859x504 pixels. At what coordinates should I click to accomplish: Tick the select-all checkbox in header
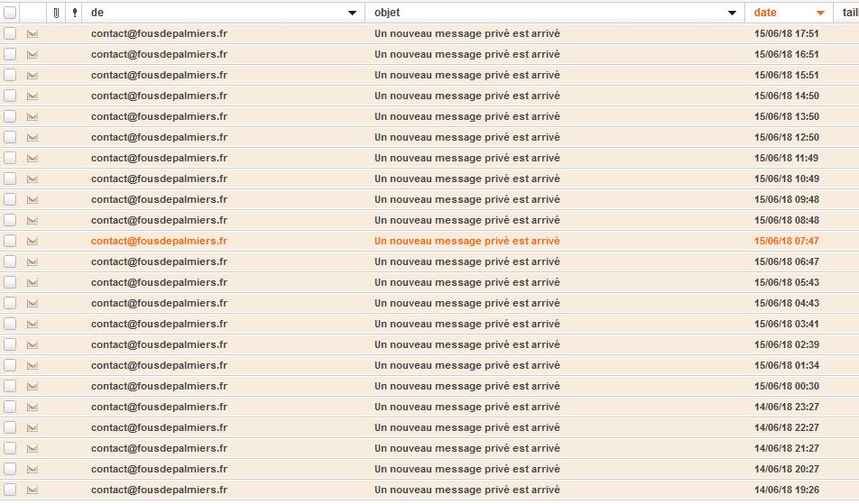[x=10, y=13]
